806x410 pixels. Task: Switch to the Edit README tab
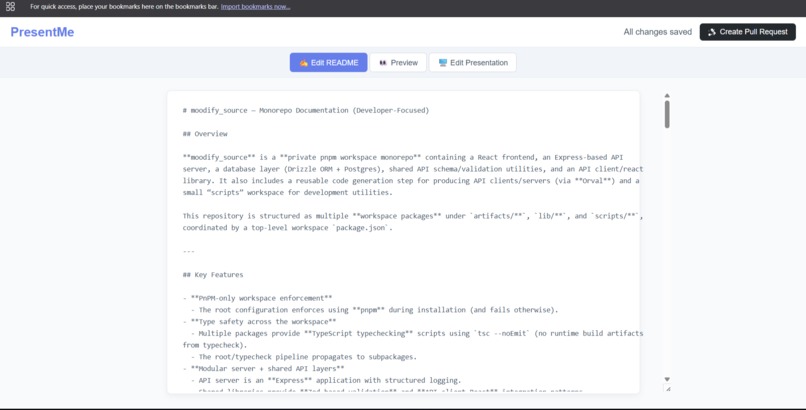point(328,63)
